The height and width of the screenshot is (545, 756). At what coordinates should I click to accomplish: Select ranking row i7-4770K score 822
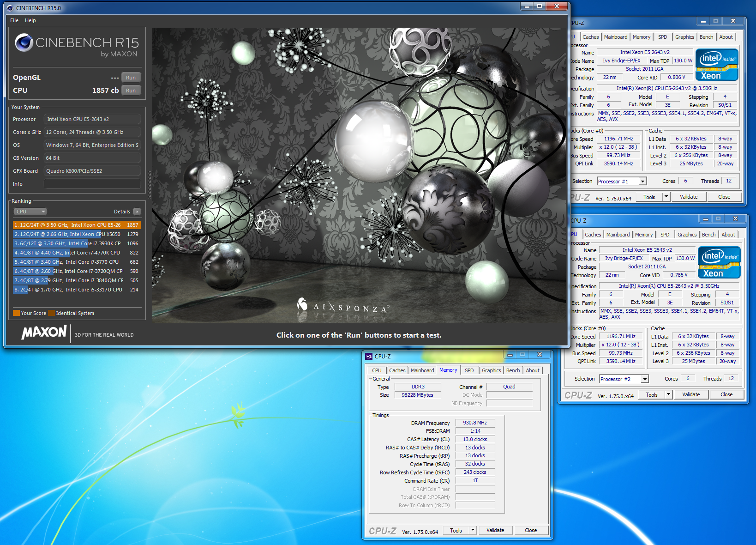pyautogui.click(x=77, y=253)
